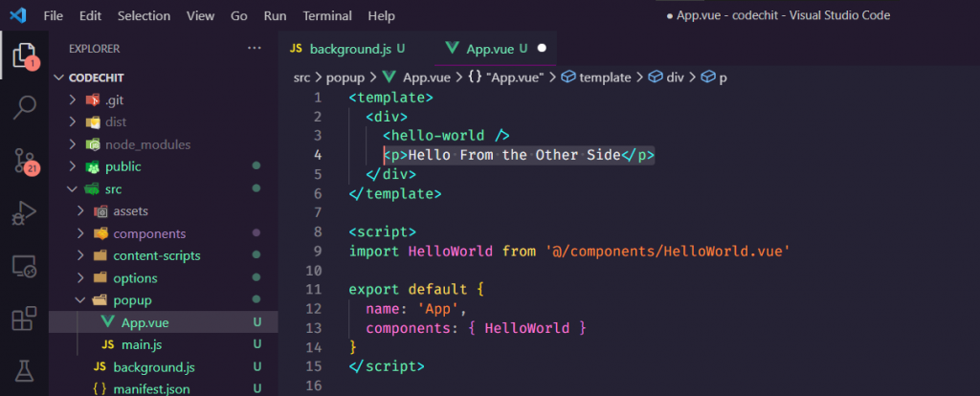Click the import path '@/components/HelloWorld.vue'
This screenshot has height=396, width=980.
[x=667, y=252]
